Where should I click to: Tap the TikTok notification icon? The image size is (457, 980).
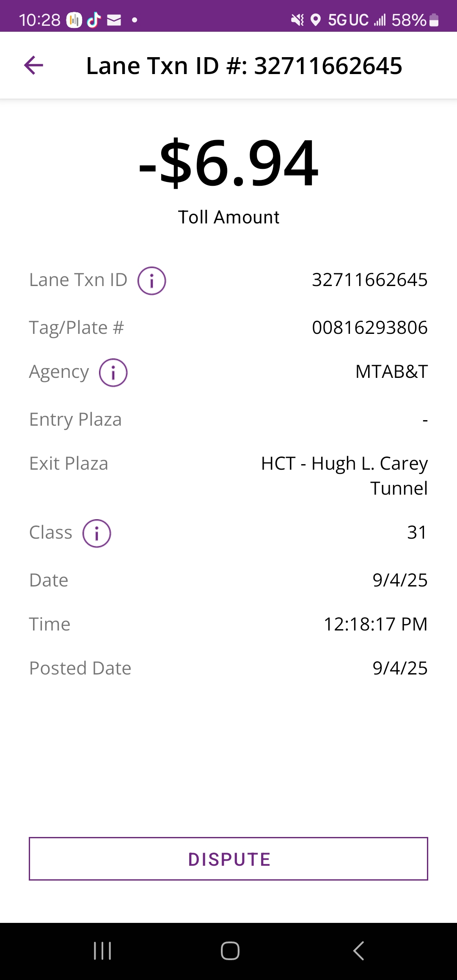pyautogui.click(x=94, y=20)
